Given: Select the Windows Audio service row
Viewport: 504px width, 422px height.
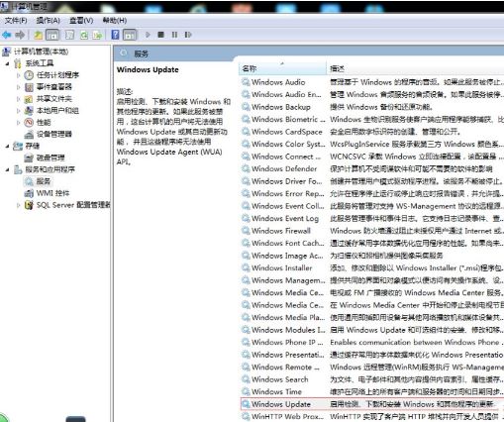Looking at the screenshot, I should (372, 82).
